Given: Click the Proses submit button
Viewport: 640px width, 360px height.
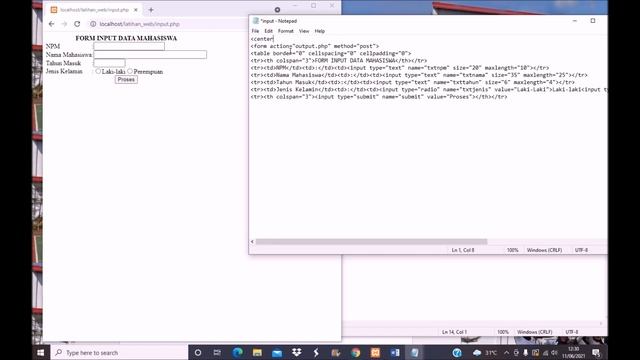Looking at the screenshot, I should tap(126, 80).
